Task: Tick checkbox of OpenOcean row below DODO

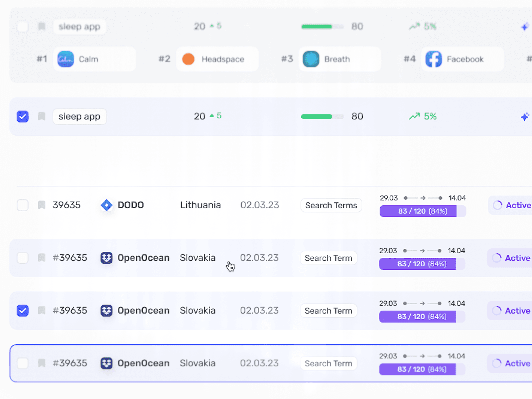Action: [23, 258]
